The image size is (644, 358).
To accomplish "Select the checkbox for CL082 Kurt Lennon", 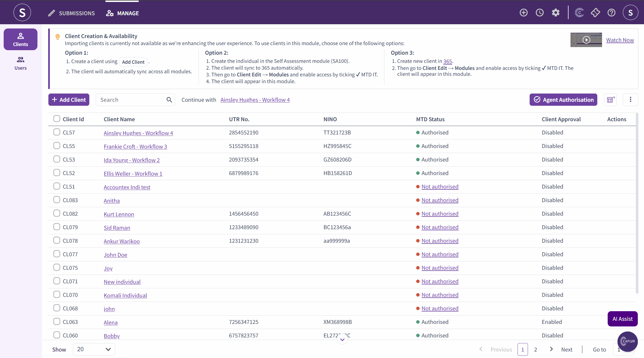I will [x=57, y=213].
